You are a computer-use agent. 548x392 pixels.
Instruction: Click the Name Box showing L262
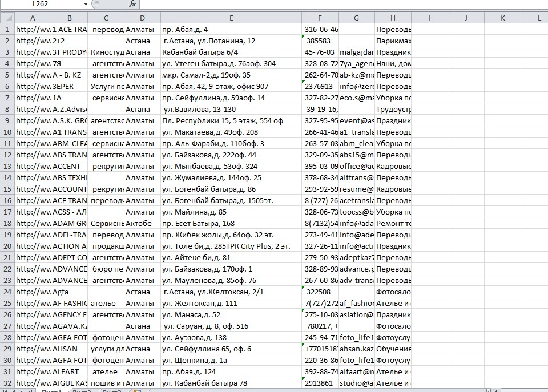tap(40, 4)
